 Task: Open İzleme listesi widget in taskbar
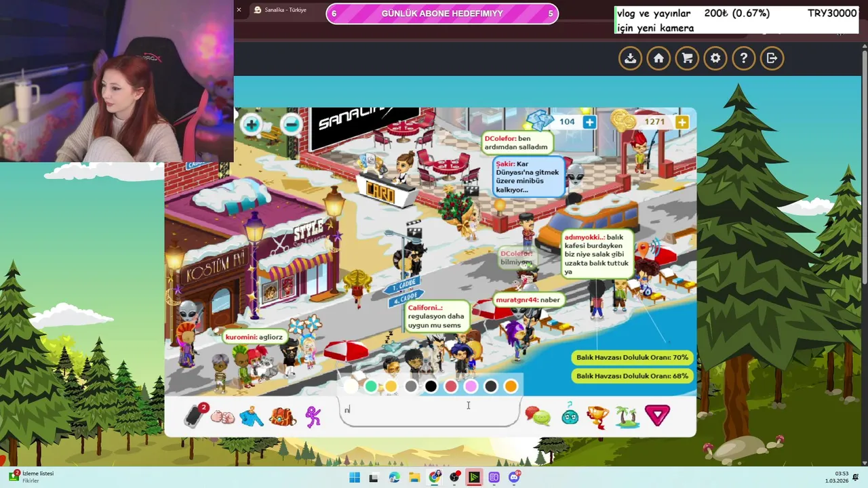pos(31,477)
